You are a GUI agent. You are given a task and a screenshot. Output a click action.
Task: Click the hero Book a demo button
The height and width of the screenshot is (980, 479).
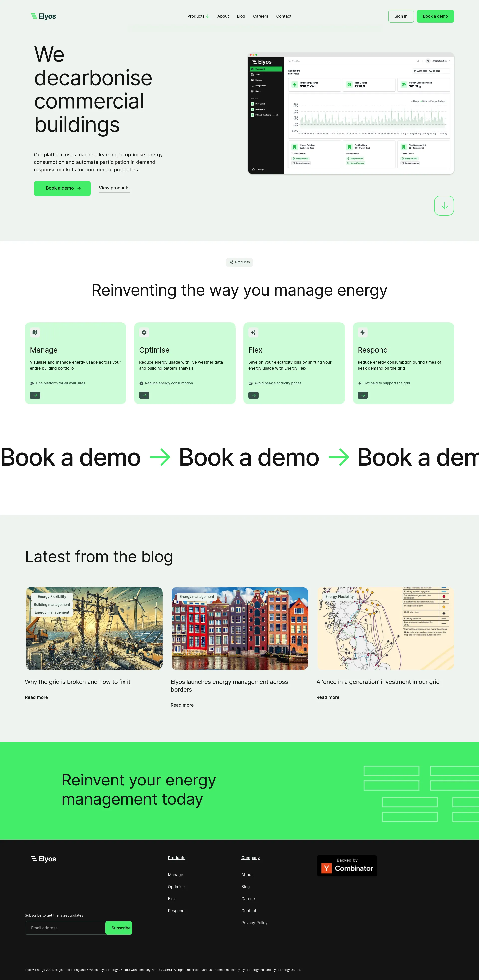[x=62, y=188]
